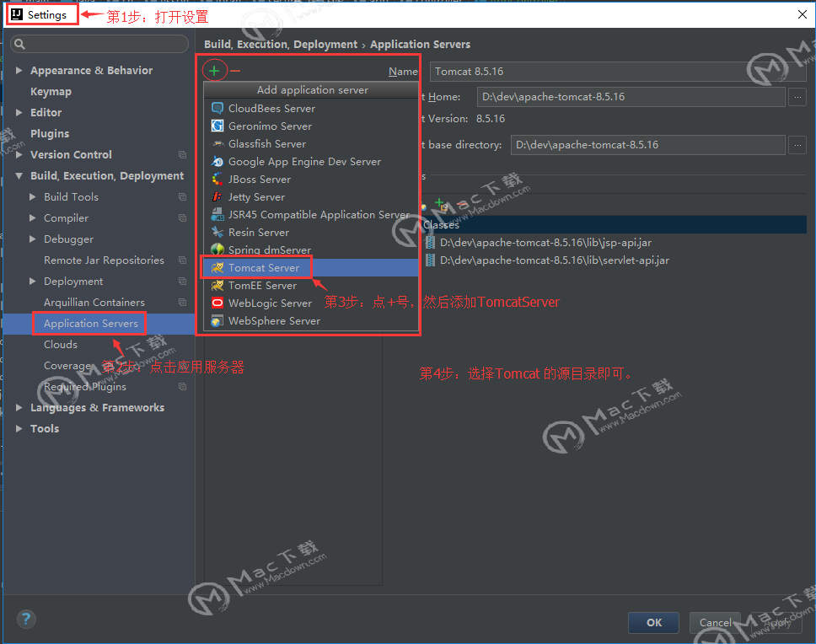Viewport: 816px width, 644px height.
Task: Browse for Tomcat Home directory
Action: point(797,97)
